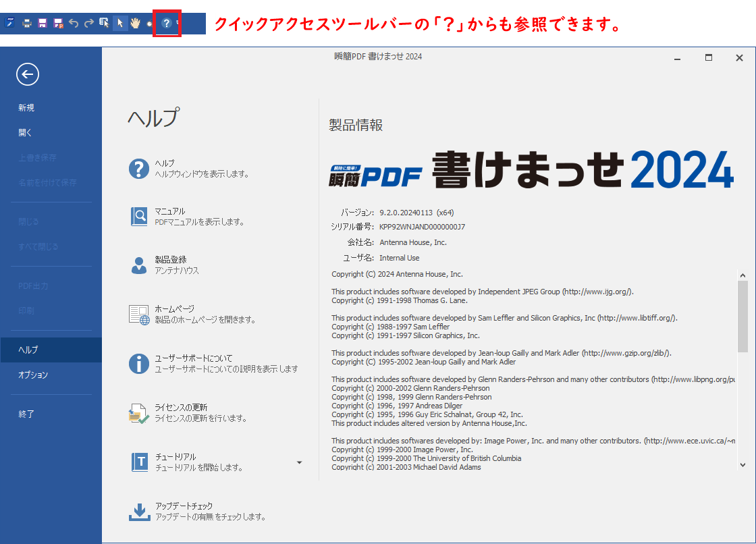Click the PDF app icon in the toolbar
Viewport: 756px width, 544px height.
[10, 23]
